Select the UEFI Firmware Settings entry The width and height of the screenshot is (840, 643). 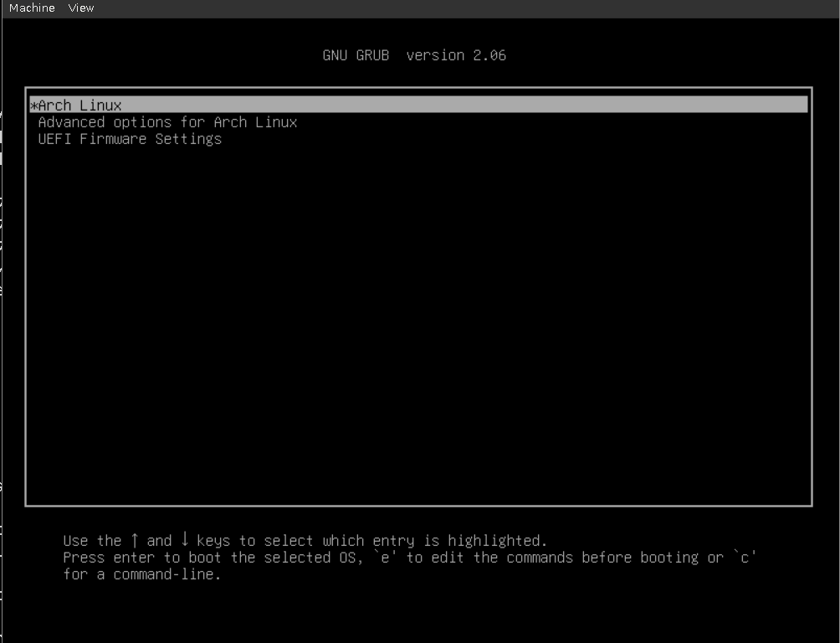130,140
